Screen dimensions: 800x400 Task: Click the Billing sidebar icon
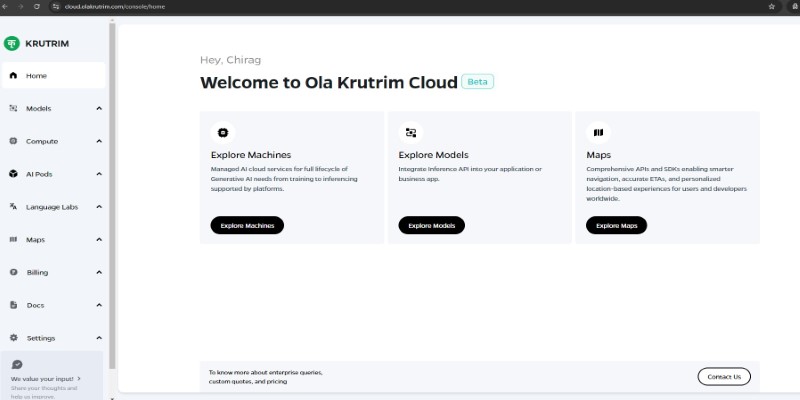[14, 272]
